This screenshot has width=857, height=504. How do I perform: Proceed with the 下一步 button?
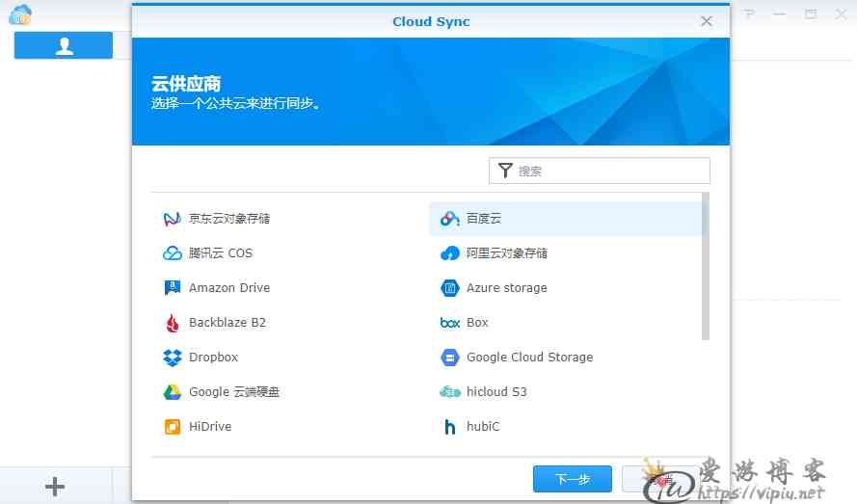click(x=573, y=479)
